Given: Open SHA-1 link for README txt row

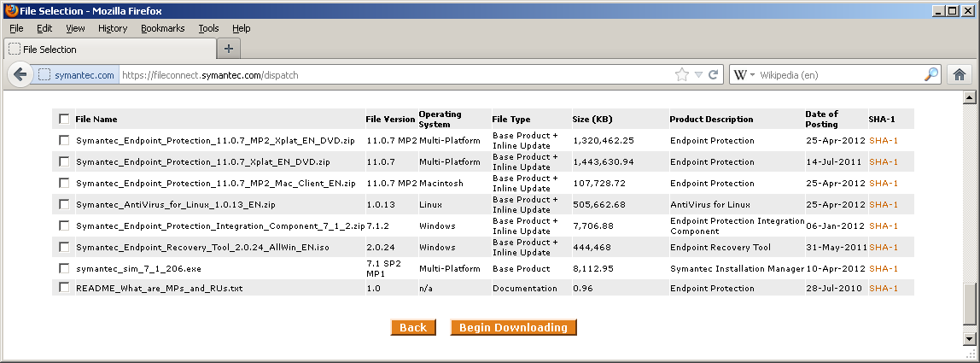Looking at the screenshot, I should coord(884,289).
